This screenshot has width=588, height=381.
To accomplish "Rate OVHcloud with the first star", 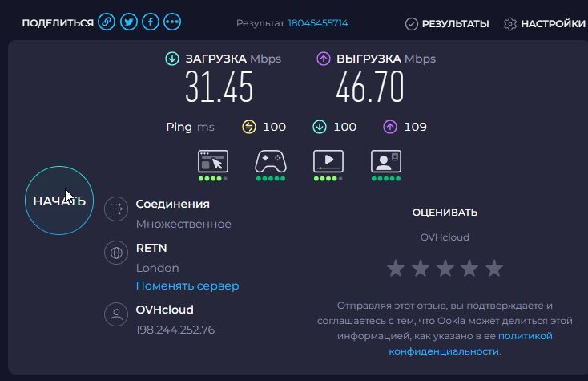I will (395, 268).
